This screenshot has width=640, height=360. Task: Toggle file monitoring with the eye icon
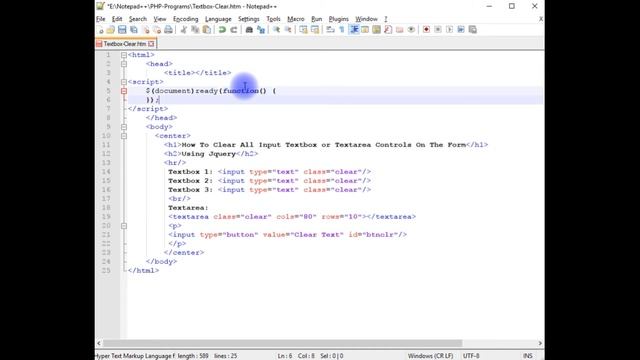(411, 30)
